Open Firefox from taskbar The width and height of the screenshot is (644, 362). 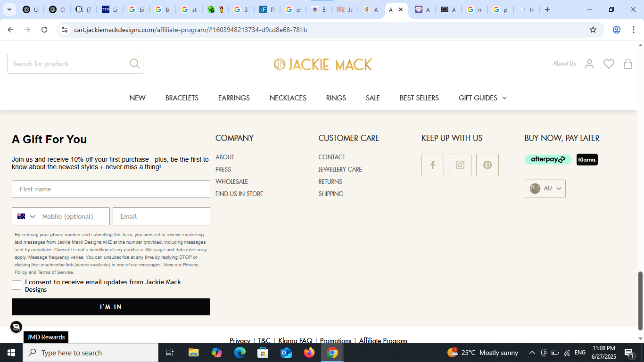[x=309, y=353]
